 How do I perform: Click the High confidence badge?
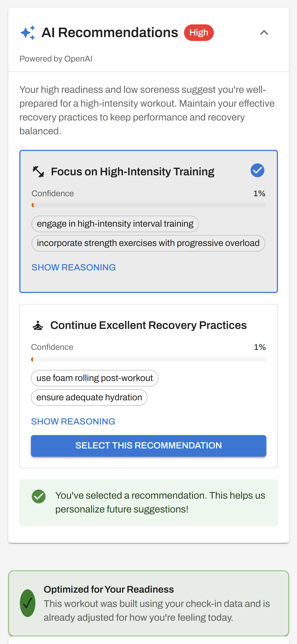[x=199, y=32]
